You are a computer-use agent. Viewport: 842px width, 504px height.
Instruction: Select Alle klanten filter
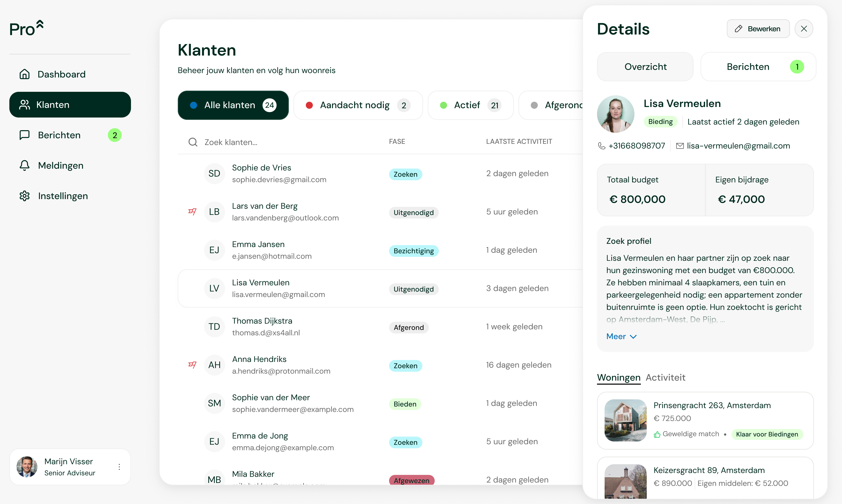[233, 105]
